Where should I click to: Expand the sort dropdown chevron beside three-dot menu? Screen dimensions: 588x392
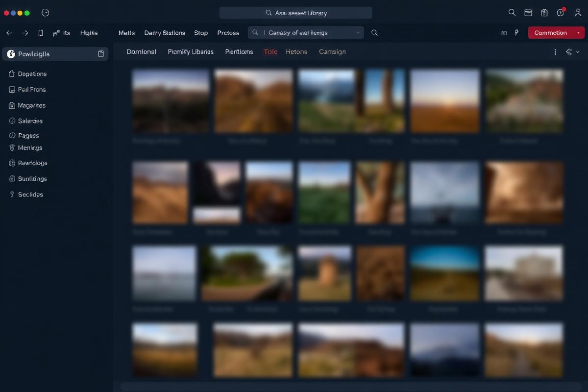578,52
